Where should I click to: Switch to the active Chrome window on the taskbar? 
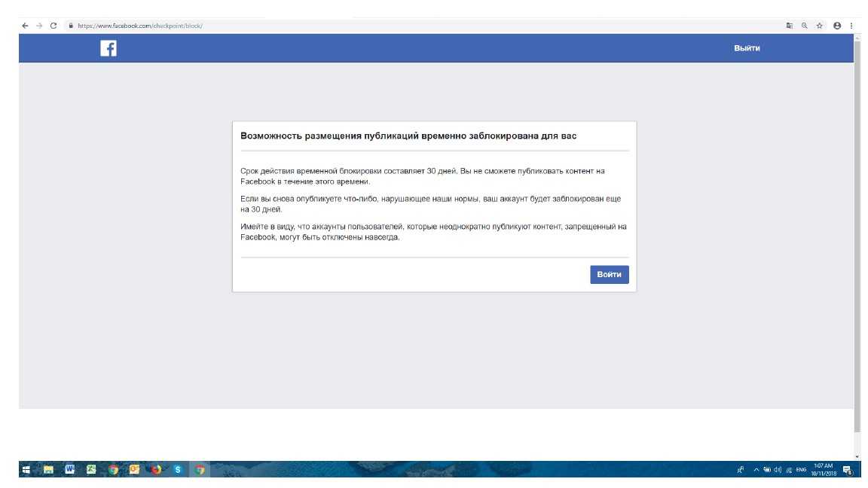click(x=200, y=470)
